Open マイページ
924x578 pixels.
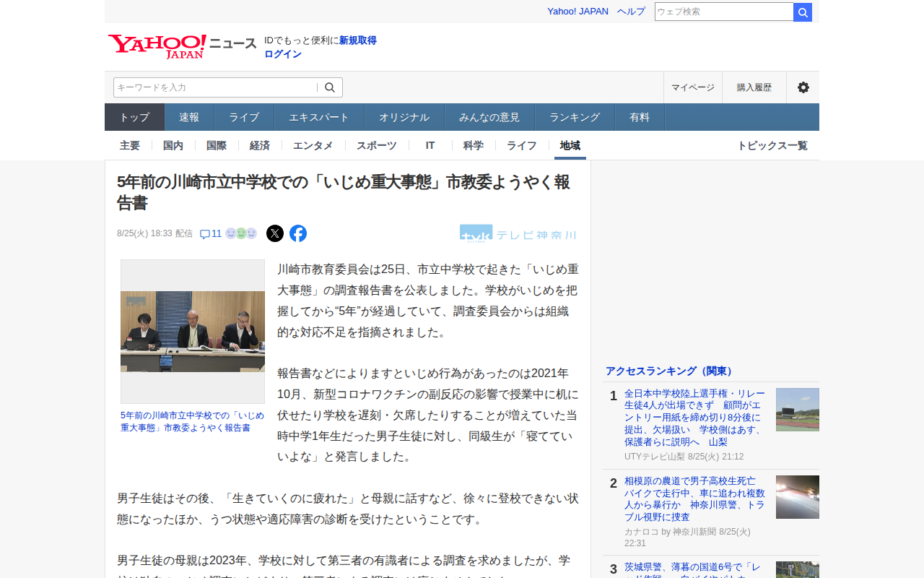(x=693, y=87)
